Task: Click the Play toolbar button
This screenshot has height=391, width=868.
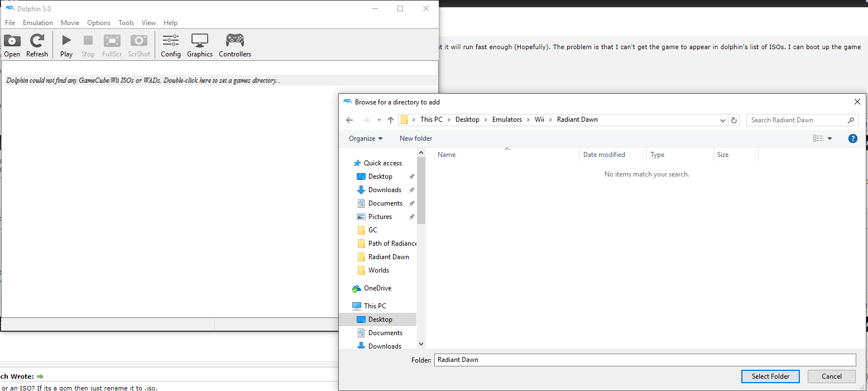Action: pyautogui.click(x=66, y=45)
